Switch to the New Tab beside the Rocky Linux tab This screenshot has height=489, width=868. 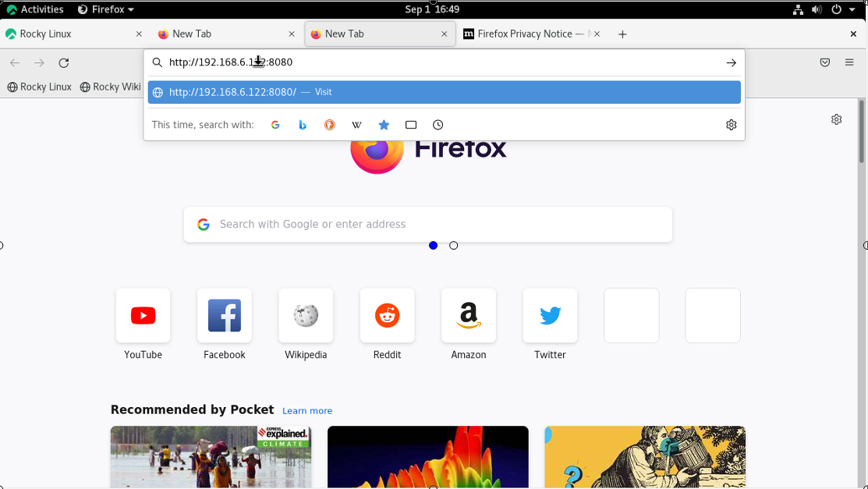227,34
